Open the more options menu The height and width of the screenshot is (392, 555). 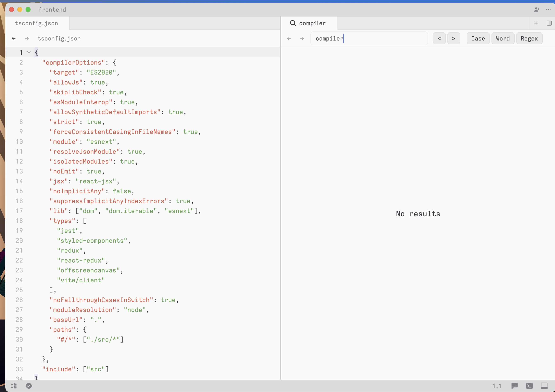[x=548, y=10]
